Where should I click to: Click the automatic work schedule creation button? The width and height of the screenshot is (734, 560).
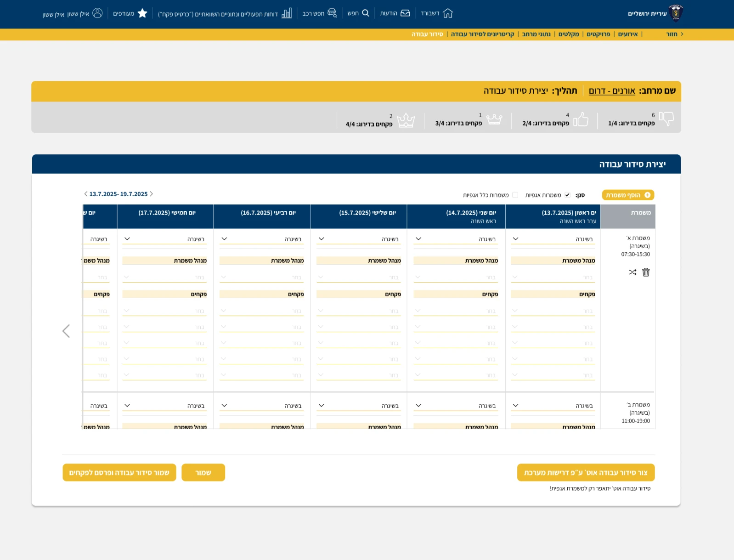586,472
